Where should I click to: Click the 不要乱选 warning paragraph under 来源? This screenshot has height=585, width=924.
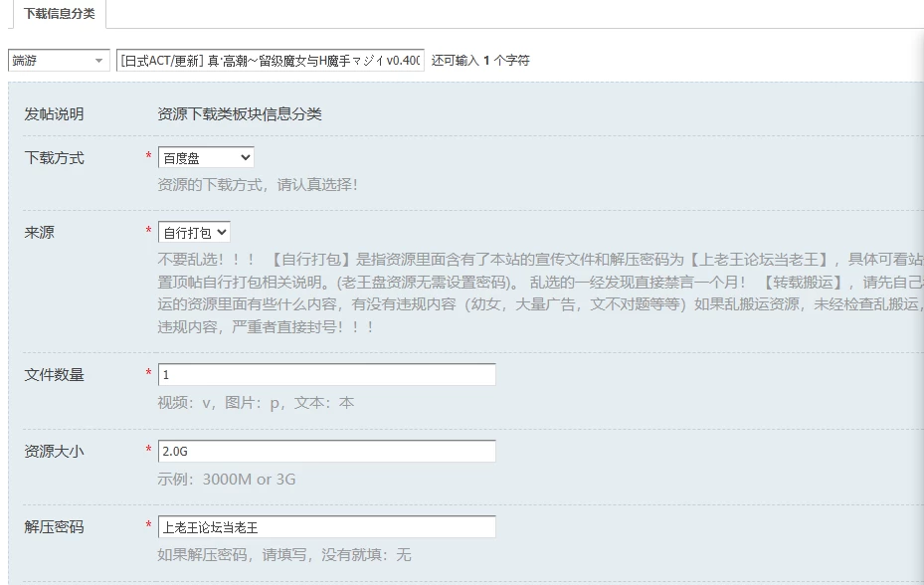[x=540, y=293]
